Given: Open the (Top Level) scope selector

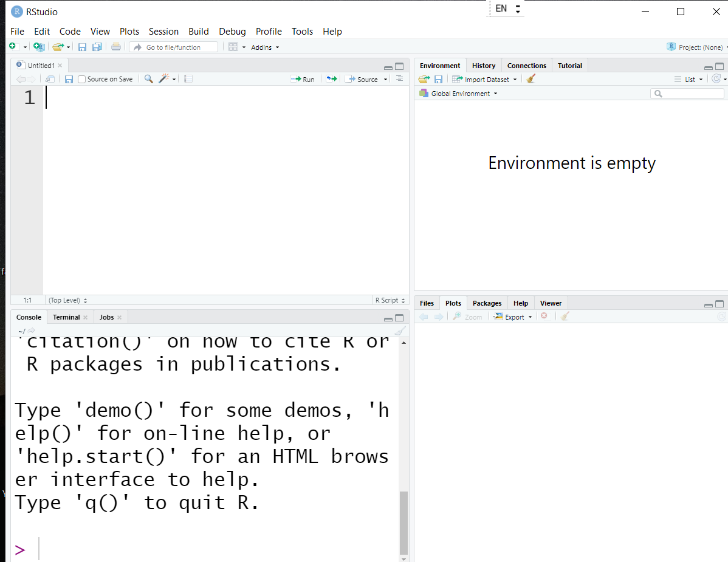Looking at the screenshot, I should pos(68,300).
